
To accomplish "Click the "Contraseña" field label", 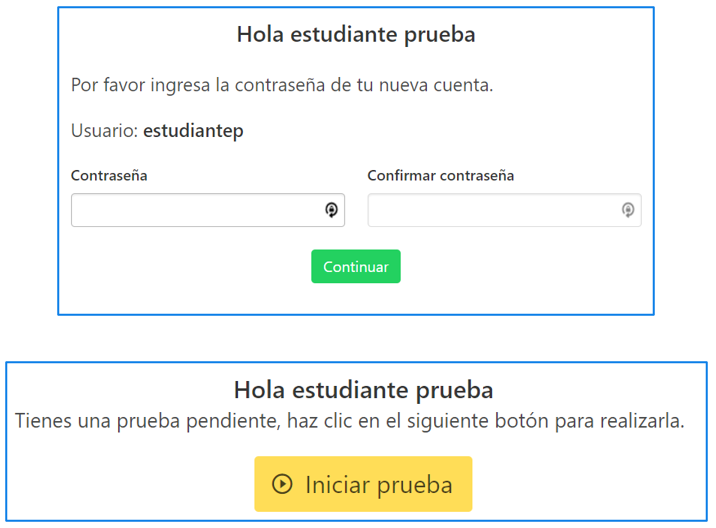I will 109,176.
